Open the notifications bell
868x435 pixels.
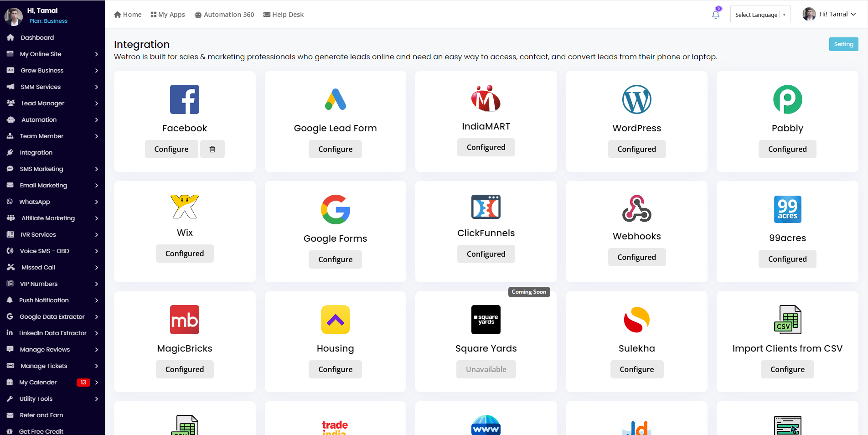716,15
